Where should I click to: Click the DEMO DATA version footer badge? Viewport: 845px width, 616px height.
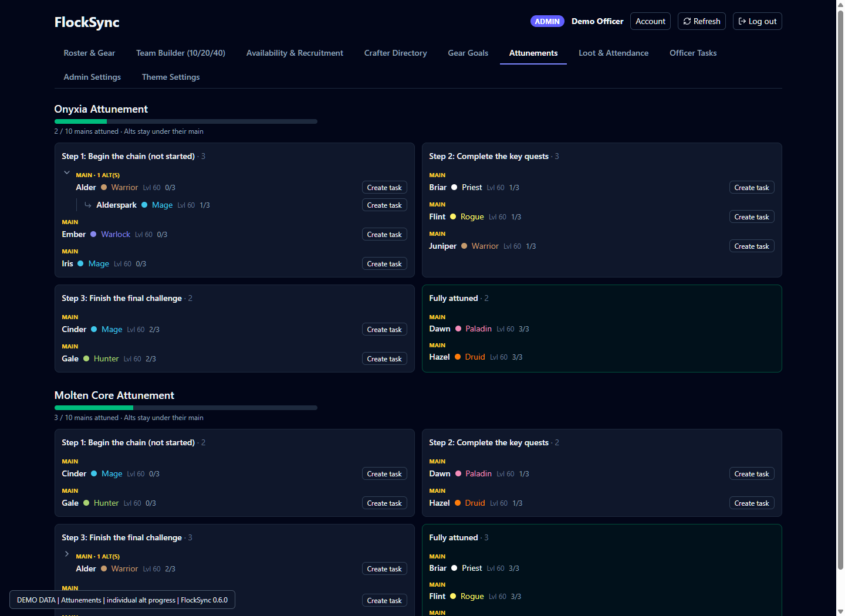pos(122,600)
